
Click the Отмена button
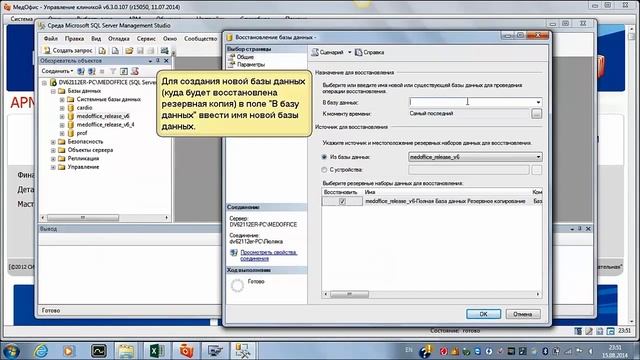tap(523, 314)
